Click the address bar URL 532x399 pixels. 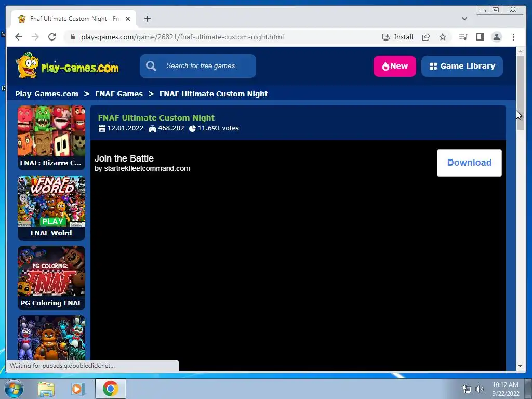[182, 37]
